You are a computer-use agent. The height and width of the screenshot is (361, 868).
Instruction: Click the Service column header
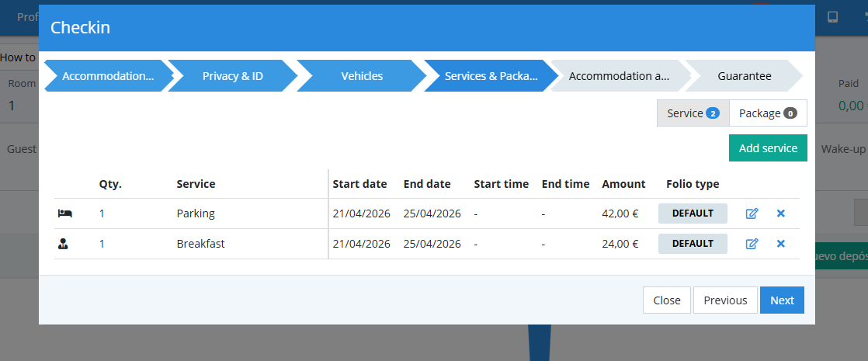[196, 184]
